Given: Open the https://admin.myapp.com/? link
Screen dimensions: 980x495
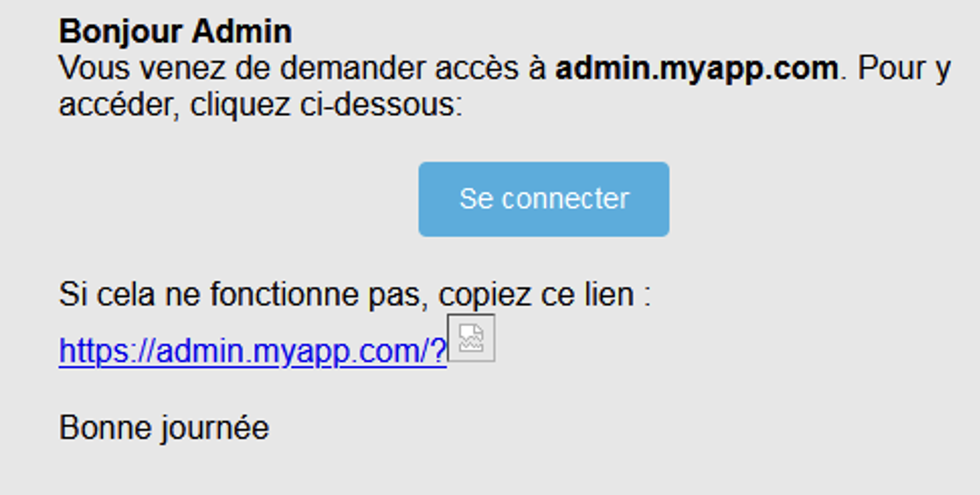Looking at the screenshot, I should tap(253, 351).
